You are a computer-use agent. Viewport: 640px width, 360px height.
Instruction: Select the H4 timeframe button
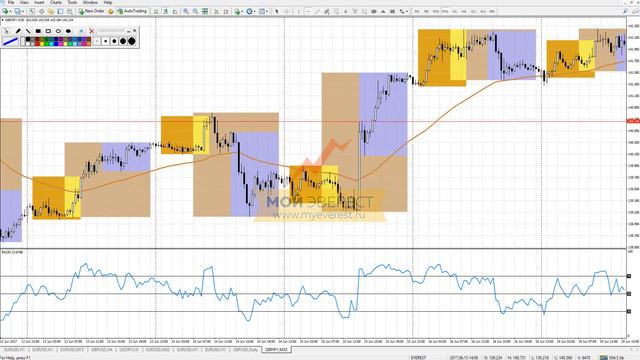(x=464, y=11)
